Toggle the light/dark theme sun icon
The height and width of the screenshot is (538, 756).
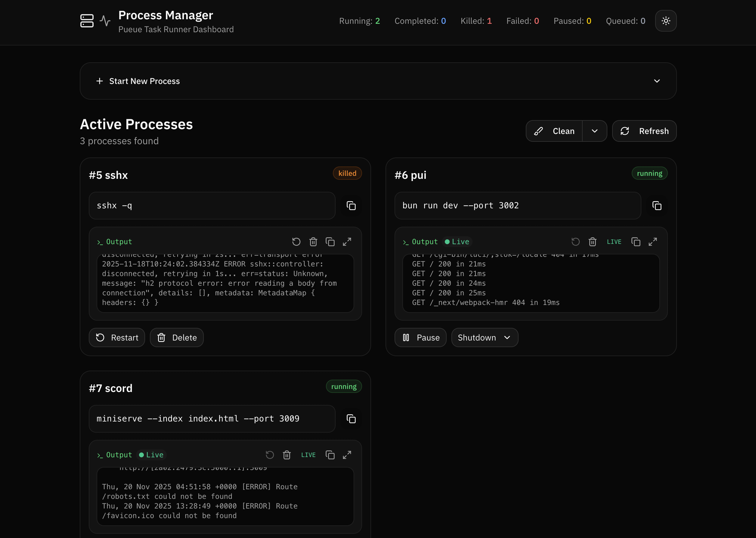click(x=666, y=21)
